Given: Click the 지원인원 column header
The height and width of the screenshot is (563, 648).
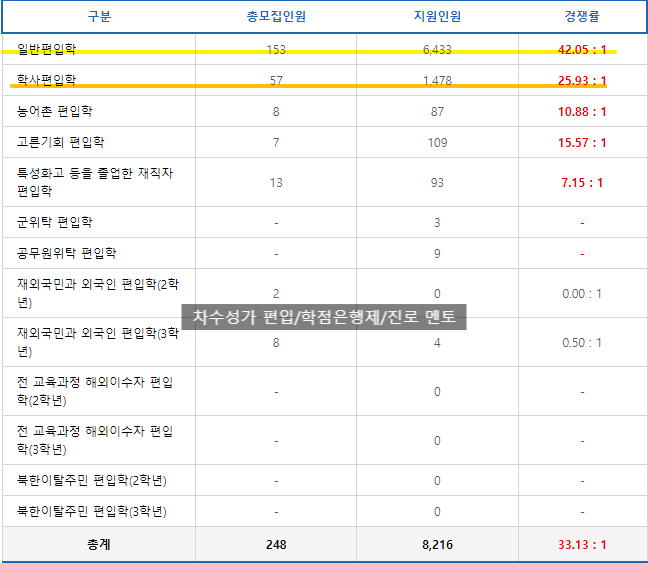Looking at the screenshot, I should tap(437, 17).
